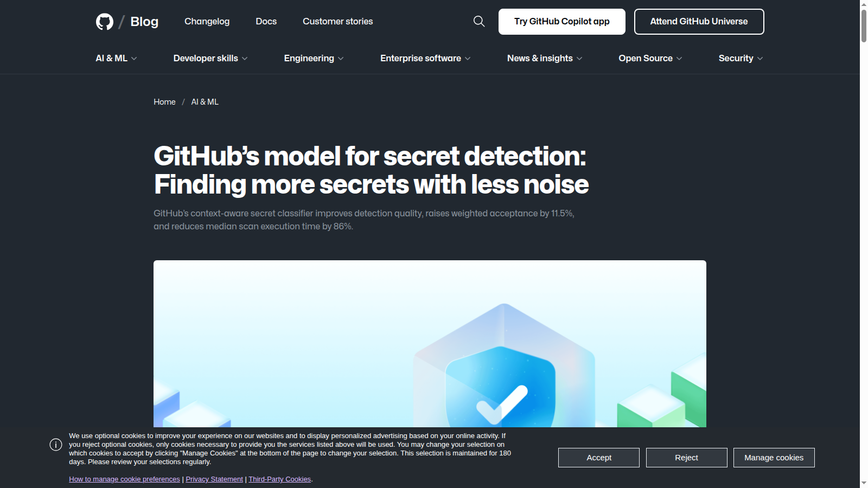Viewport: 868px width, 488px height.
Task: Go to Home in the breadcrumb
Action: pos(164,102)
